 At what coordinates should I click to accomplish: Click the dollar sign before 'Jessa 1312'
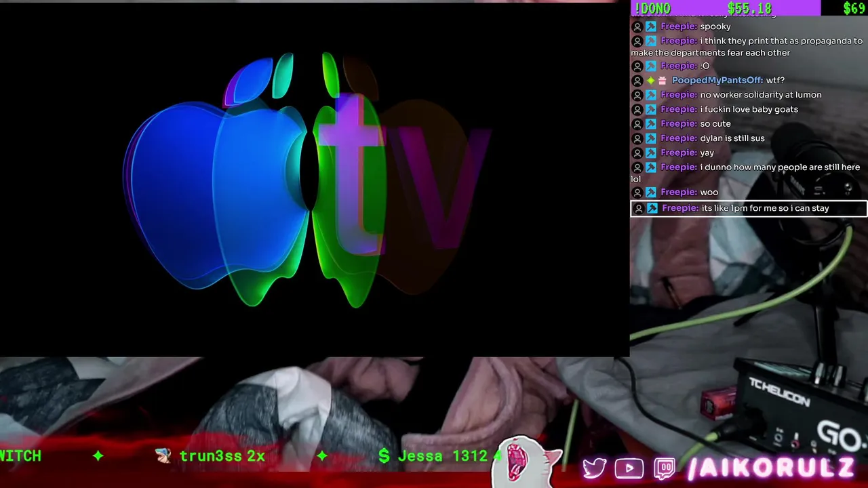coord(384,455)
